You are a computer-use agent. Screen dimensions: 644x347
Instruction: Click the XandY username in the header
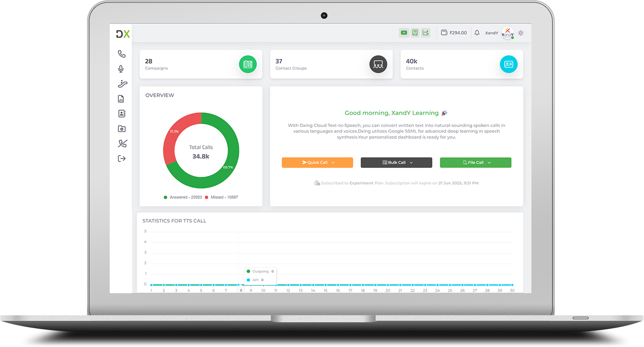click(x=492, y=33)
